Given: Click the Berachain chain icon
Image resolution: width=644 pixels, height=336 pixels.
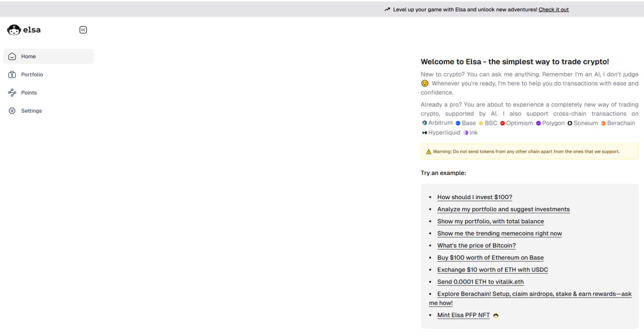Looking at the screenshot, I should (603, 123).
